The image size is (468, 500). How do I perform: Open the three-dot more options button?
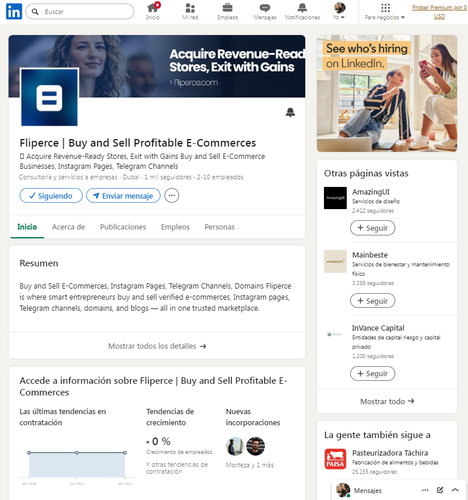[172, 196]
